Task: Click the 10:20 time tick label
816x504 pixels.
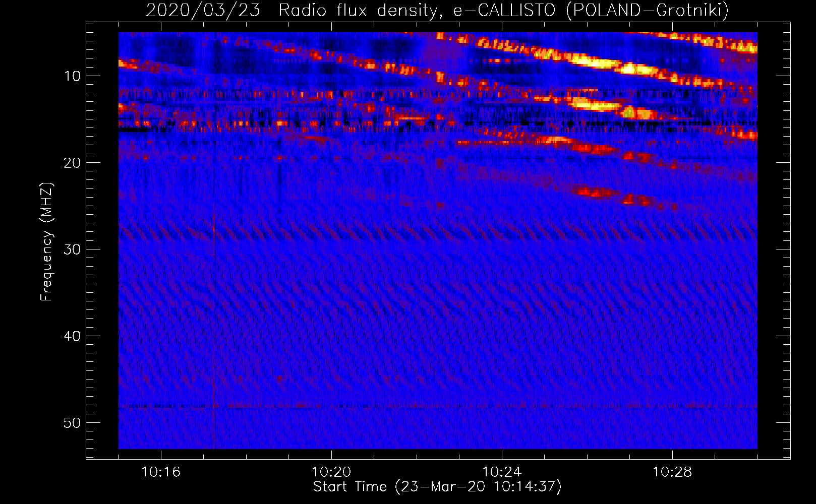Action: [331, 472]
